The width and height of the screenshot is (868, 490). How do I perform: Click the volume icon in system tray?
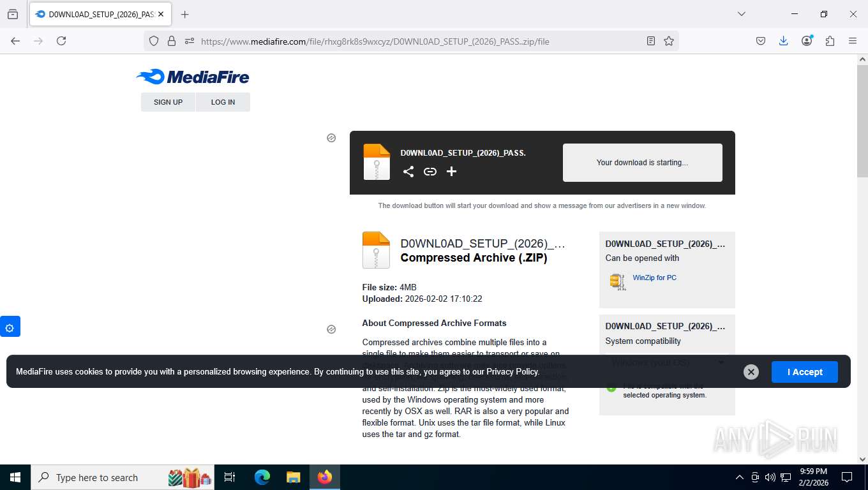coord(770,477)
